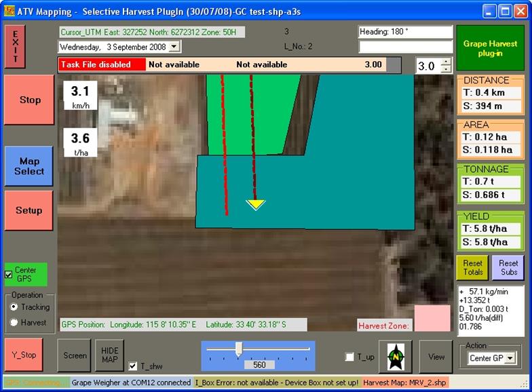The height and width of the screenshot is (392, 532).
Task: Expand the Action Center GP dropdown
Action: [x=508, y=358]
